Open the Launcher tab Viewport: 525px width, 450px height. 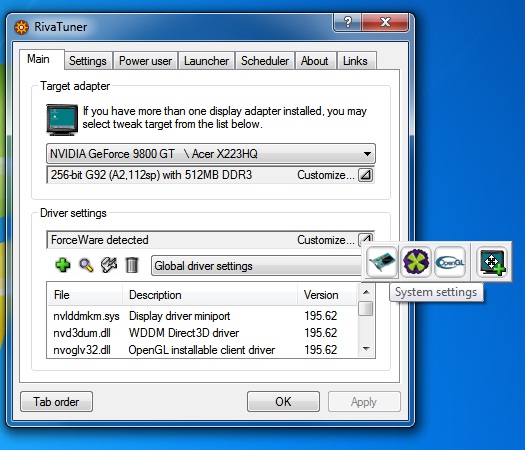(206, 61)
